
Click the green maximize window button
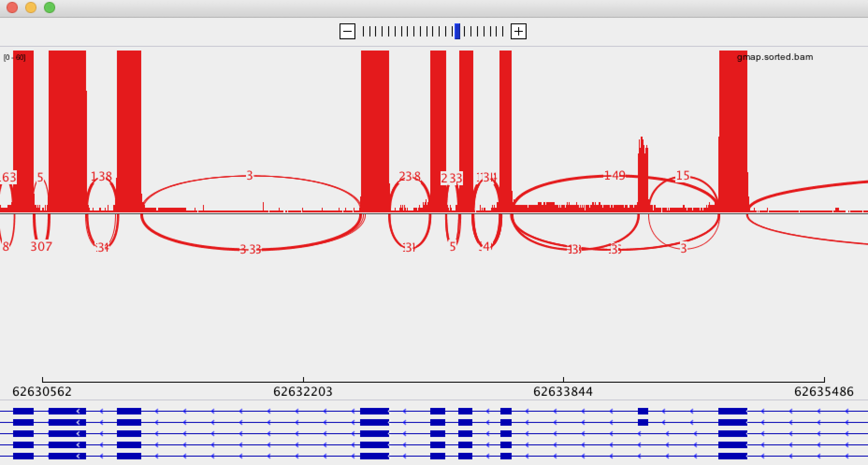(x=50, y=7)
